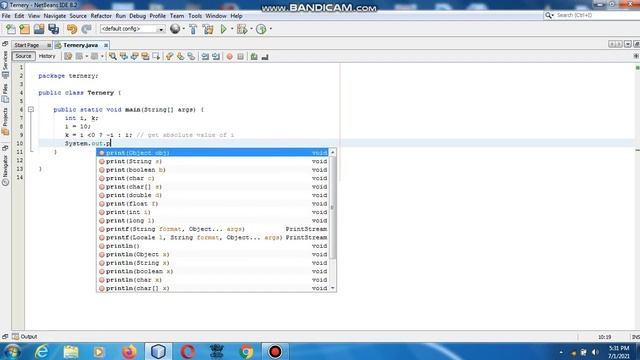This screenshot has width=640, height=360.
Task: Open the Files side panel
Action: coord(5,93)
